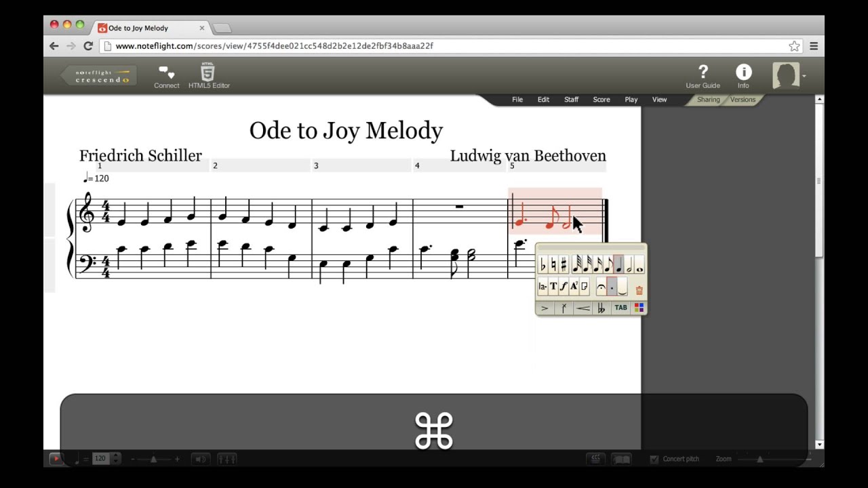
Task: Select the natural accidental in the palette
Action: click(553, 264)
